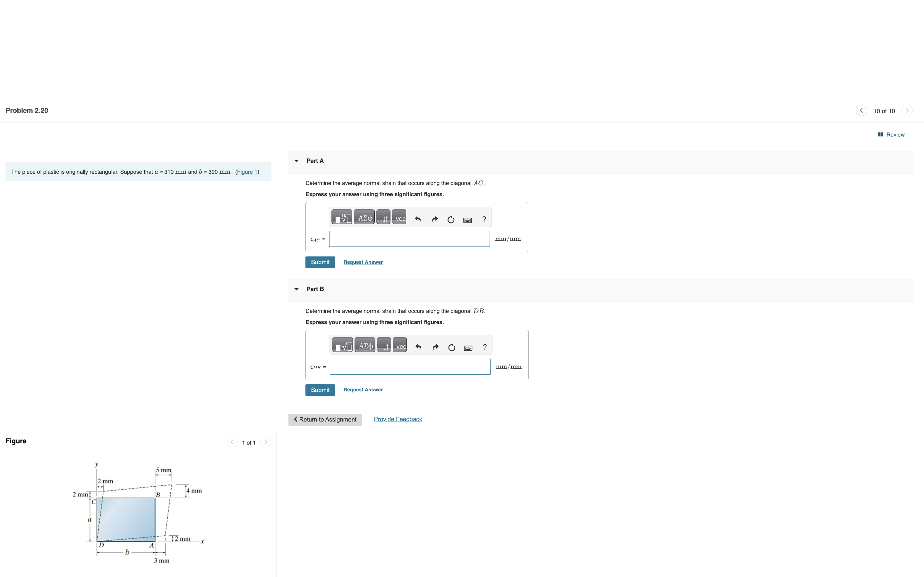Go to previous problem using the top arrow
924x577 pixels.
point(861,111)
